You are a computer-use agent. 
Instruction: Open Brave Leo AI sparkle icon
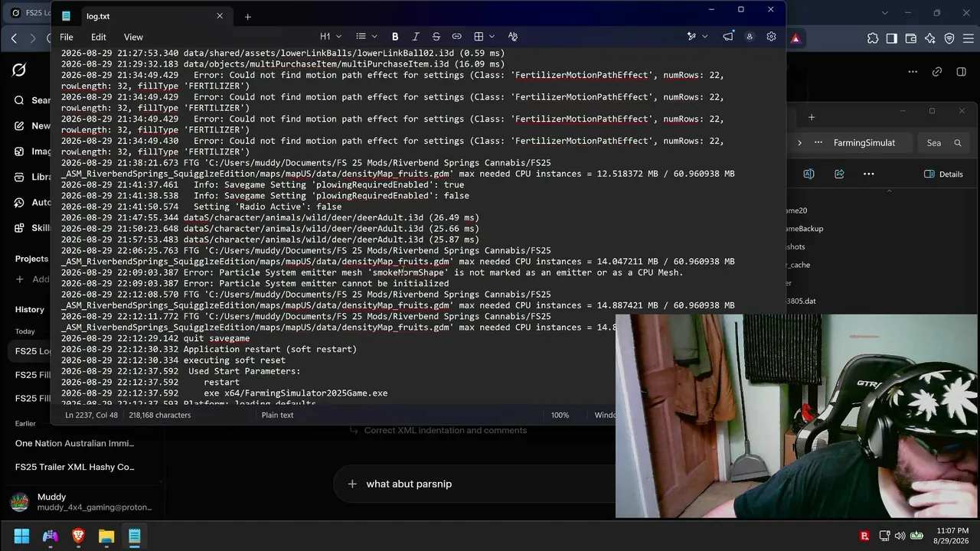point(930,38)
